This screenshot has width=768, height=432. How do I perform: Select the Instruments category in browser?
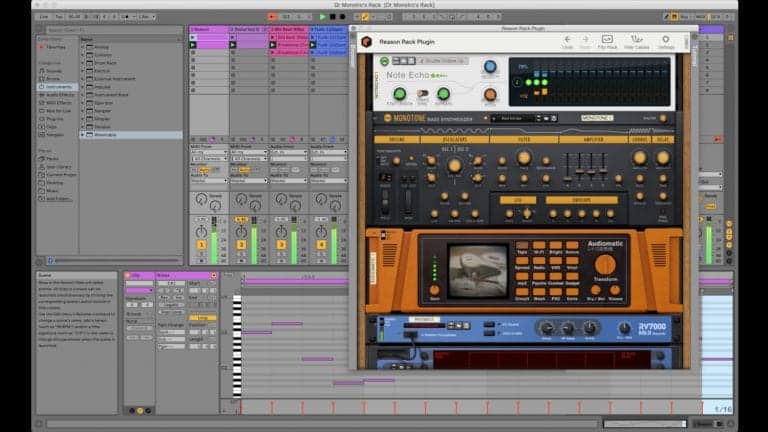pos(57,87)
